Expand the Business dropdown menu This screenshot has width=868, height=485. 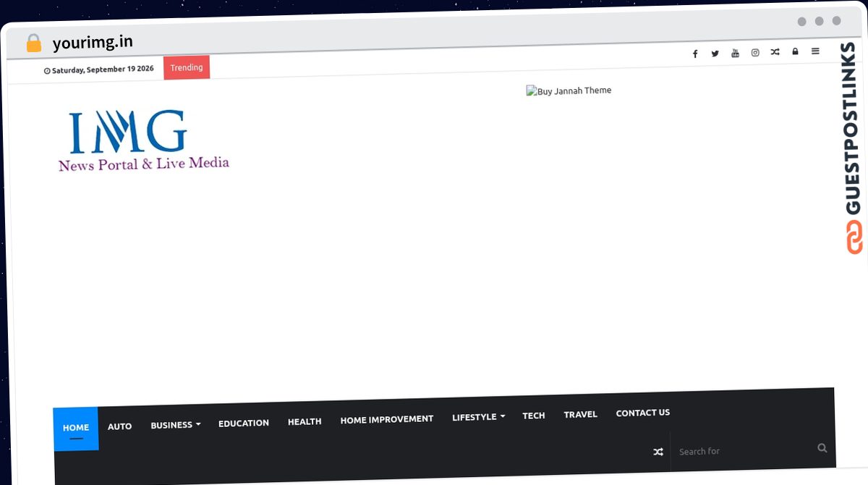point(176,425)
